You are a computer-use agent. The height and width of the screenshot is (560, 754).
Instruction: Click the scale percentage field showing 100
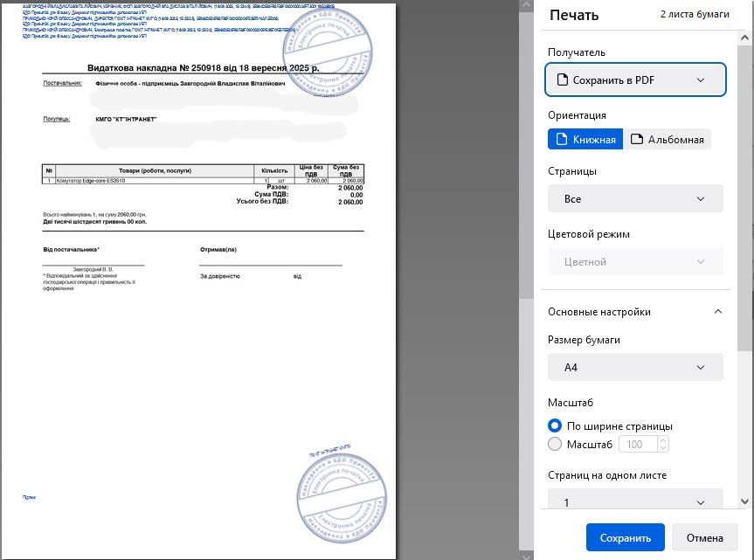[x=638, y=444]
